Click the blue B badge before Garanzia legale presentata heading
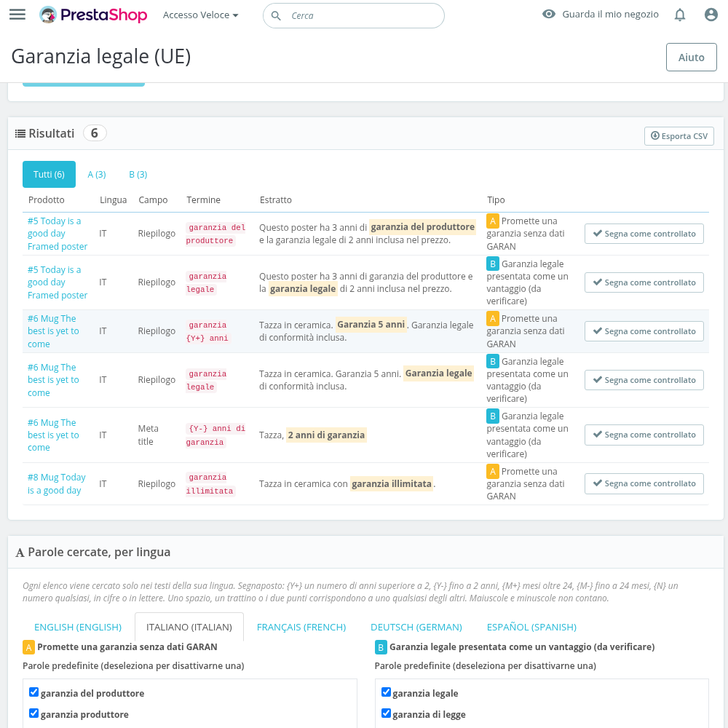Viewport: 728px width, 728px height. 381,646
